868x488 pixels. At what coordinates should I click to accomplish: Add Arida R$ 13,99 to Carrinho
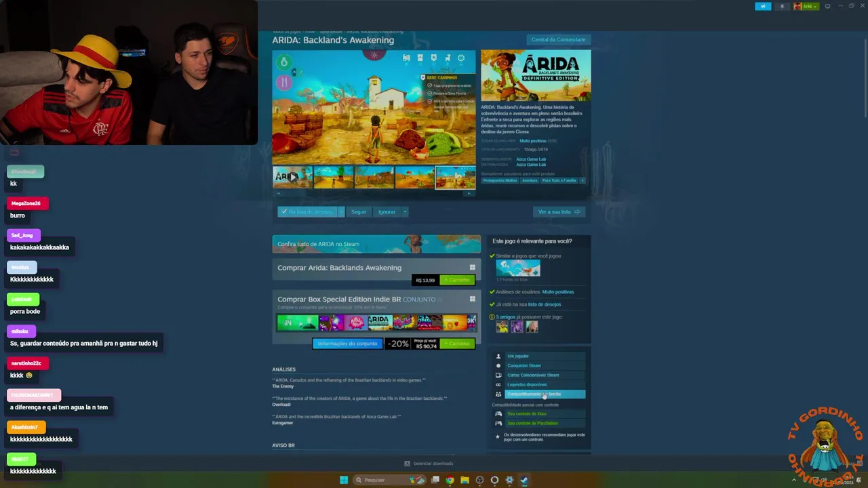457,280
